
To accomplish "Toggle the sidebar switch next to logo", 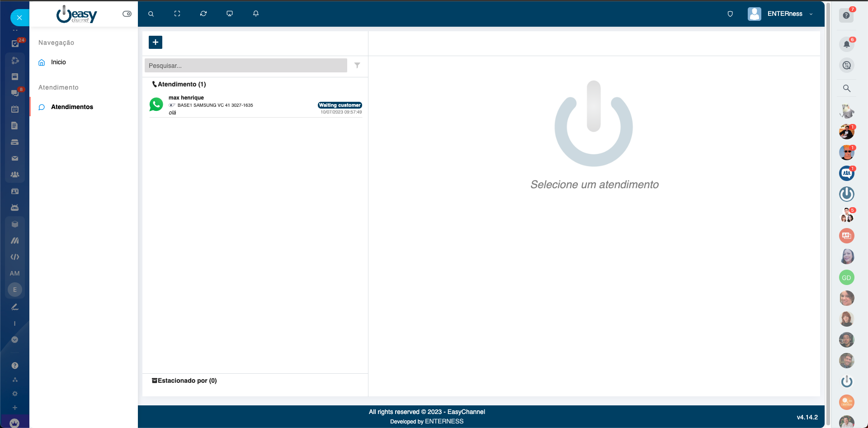I will tap(127, 14).
